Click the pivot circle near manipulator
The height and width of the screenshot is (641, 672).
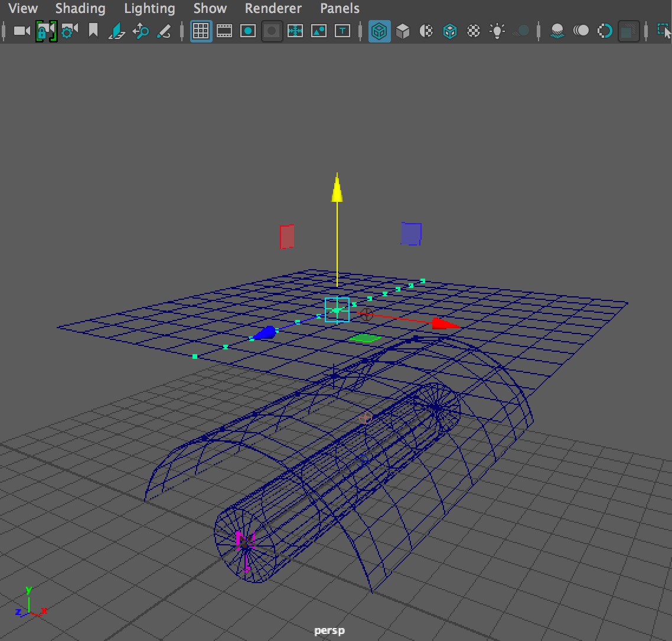click(x=366, y=315)
